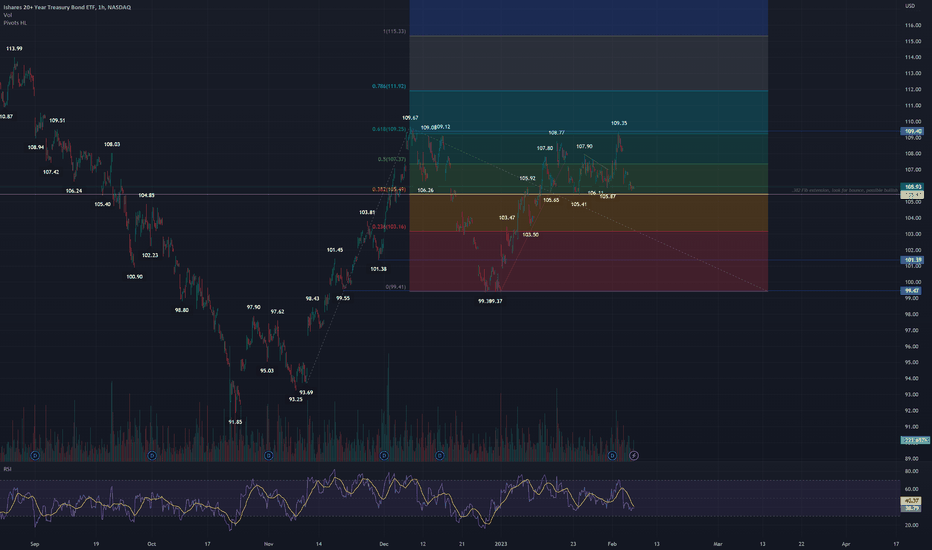This screenshot has height=550, width=932.
Task: Click the 113.99 pivot high label
Action: pos(14,48)
